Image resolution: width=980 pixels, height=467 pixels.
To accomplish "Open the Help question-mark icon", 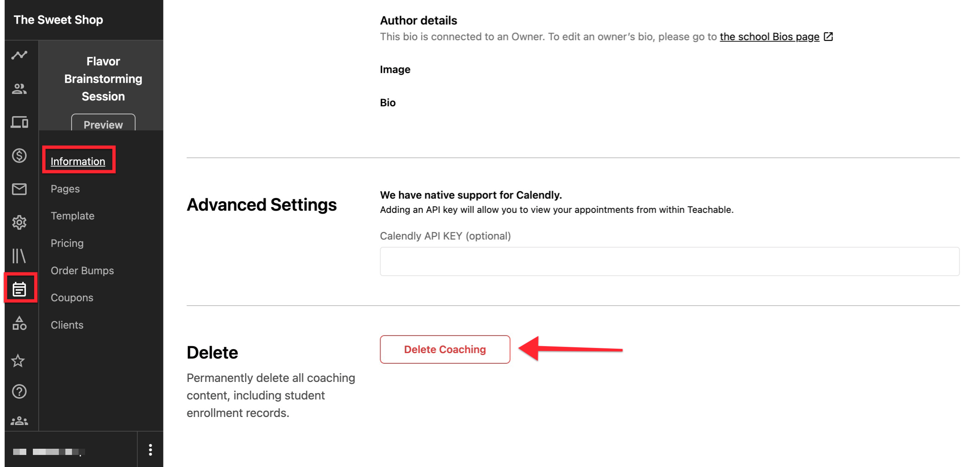I will tap(19, 391).
